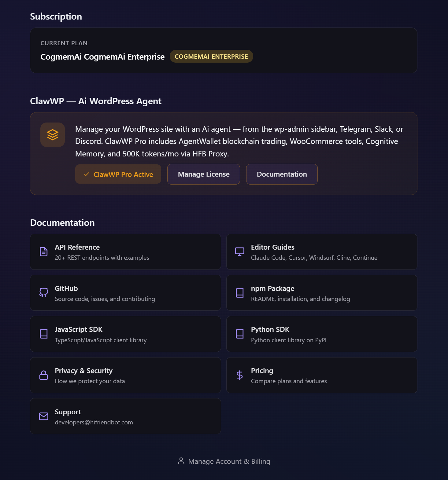The image size is (448, 480).
Task: Open the Python SDK card title
Action: (x=270, y=329)
